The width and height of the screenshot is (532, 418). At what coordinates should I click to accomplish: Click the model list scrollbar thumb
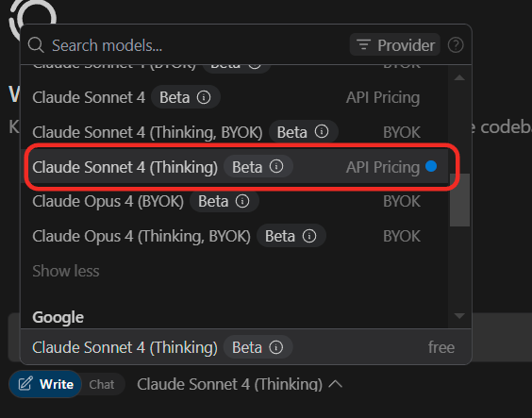(459, 200)
